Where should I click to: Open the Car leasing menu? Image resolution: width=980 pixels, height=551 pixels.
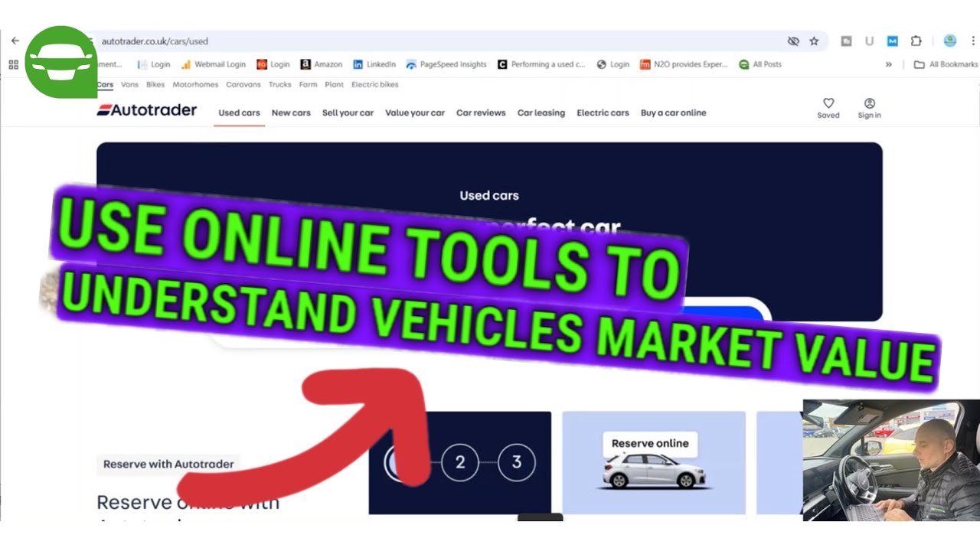coord(541,112)
